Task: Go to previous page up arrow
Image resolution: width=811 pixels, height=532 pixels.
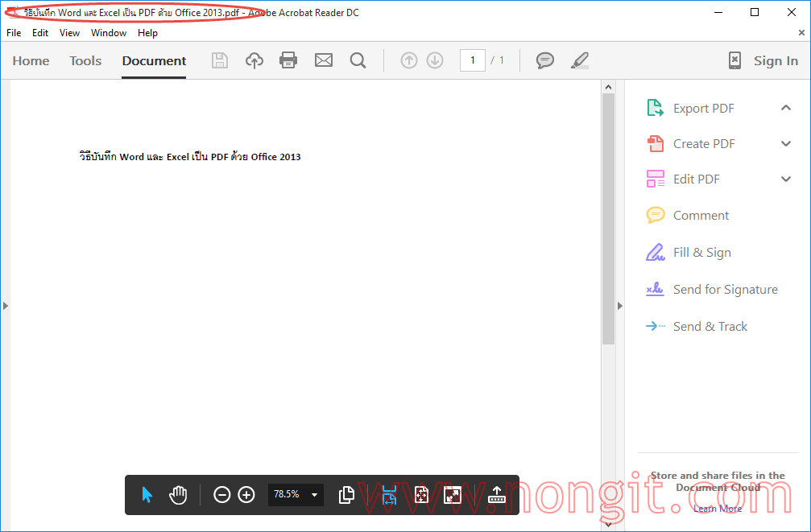Action: [408, 60]
